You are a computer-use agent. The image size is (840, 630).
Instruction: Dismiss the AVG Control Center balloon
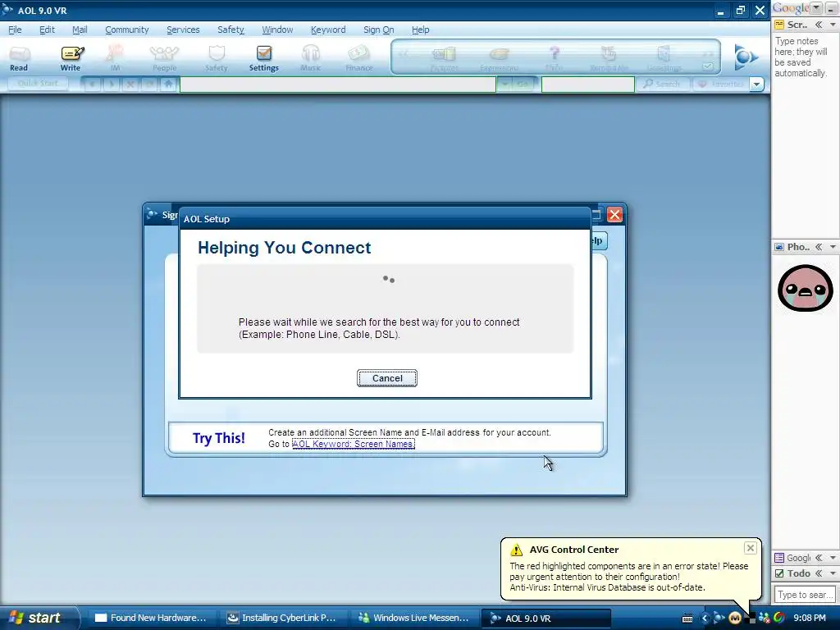click(x=751, y=548)
